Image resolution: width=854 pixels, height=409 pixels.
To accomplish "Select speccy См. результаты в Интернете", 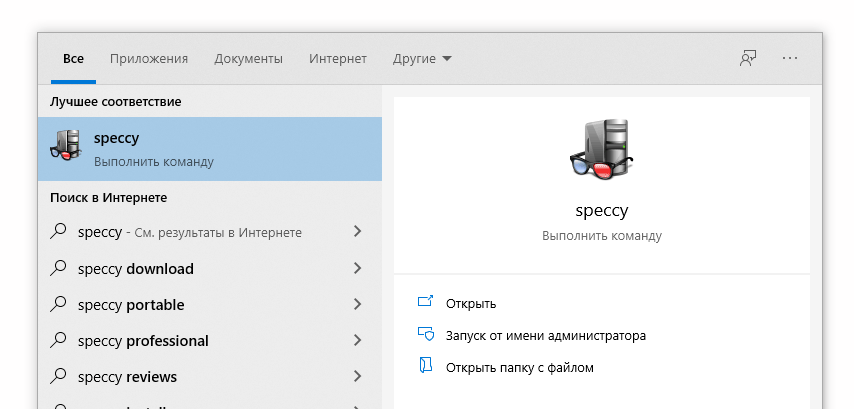I will 210,232.
